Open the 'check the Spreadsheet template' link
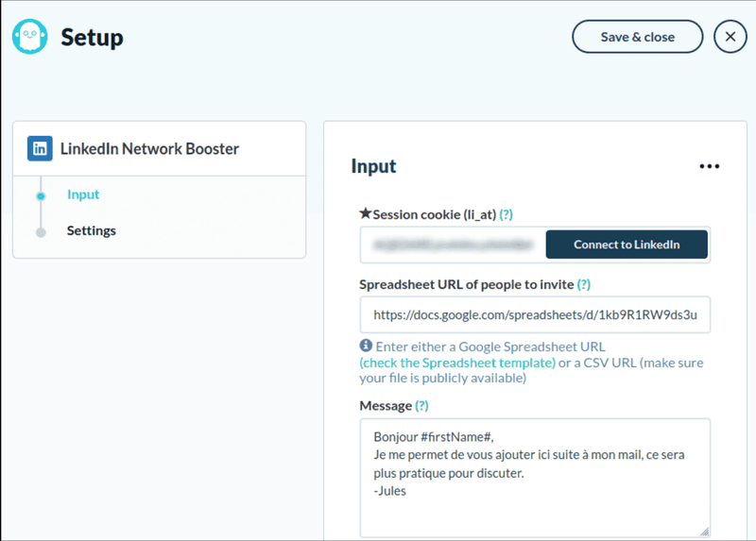This screenshot has width=756, height=541. tap(457, 363)
